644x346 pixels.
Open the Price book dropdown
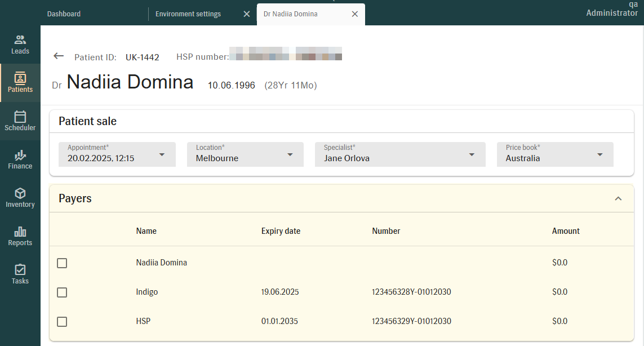pyautogui.click(x=555, y=154)
